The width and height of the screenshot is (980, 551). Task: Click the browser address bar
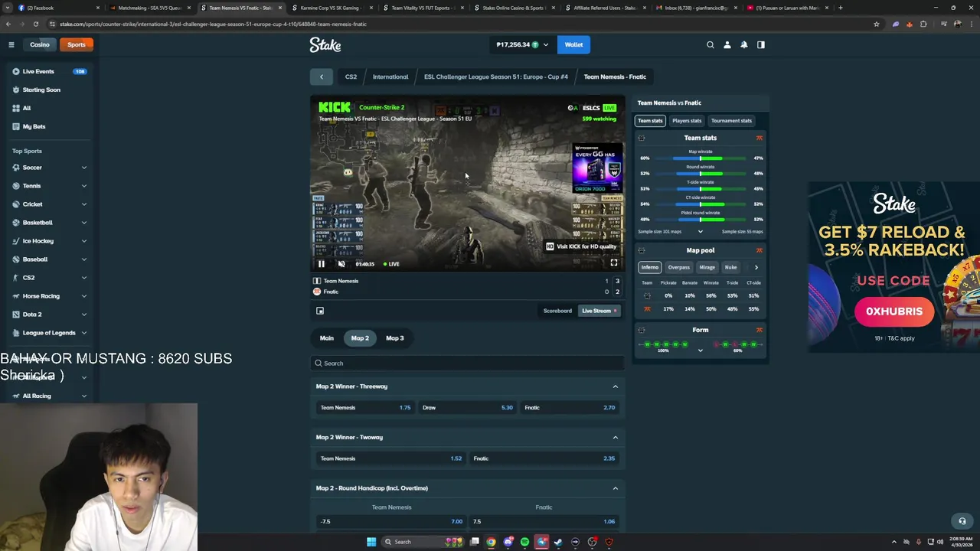pyautogui.click(x=459, y=24)
